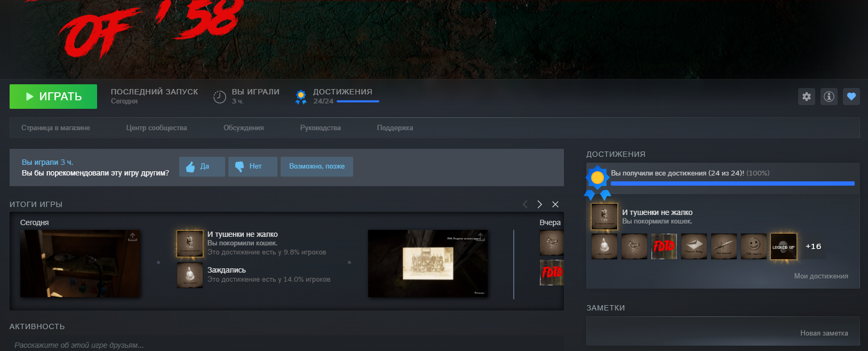868x351 pixels.
Task: Share icon on dark room screenshot
Action: click(132, 237)
